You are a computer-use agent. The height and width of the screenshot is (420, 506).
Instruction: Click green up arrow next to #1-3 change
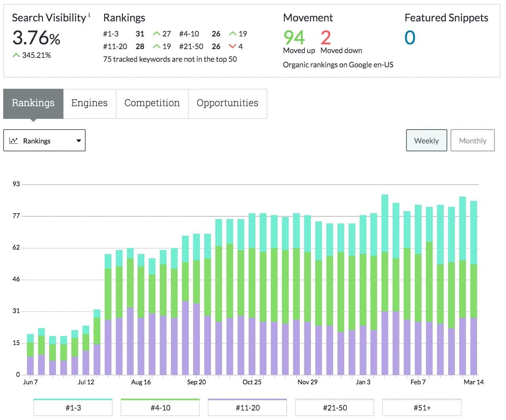(157, 34)
